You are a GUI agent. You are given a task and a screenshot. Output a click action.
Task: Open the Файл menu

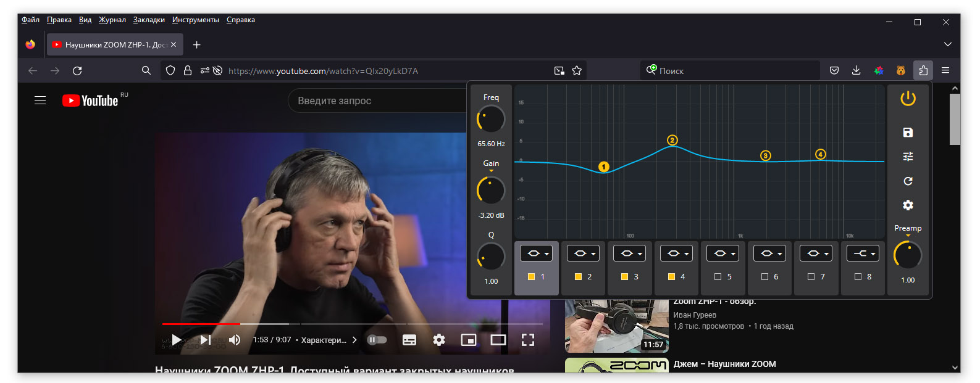(30, 20)
